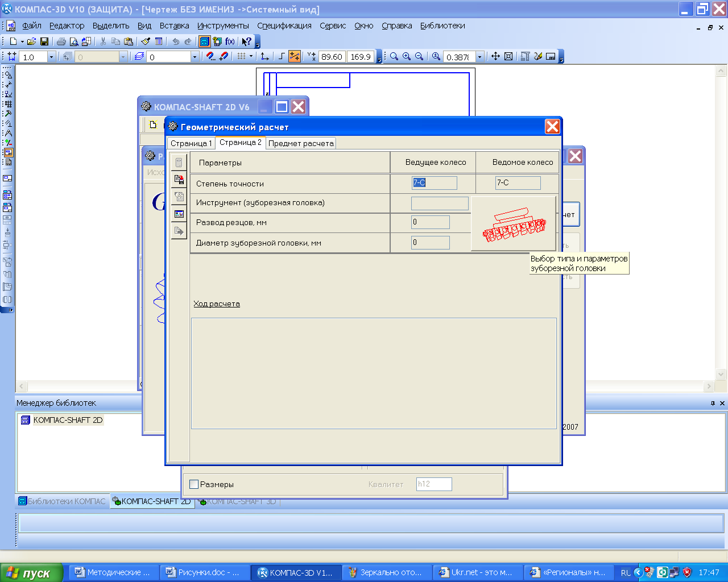This screenshot has width=728, height=582.
Task: Open the layer number dropdown
Action: point(195,57)
